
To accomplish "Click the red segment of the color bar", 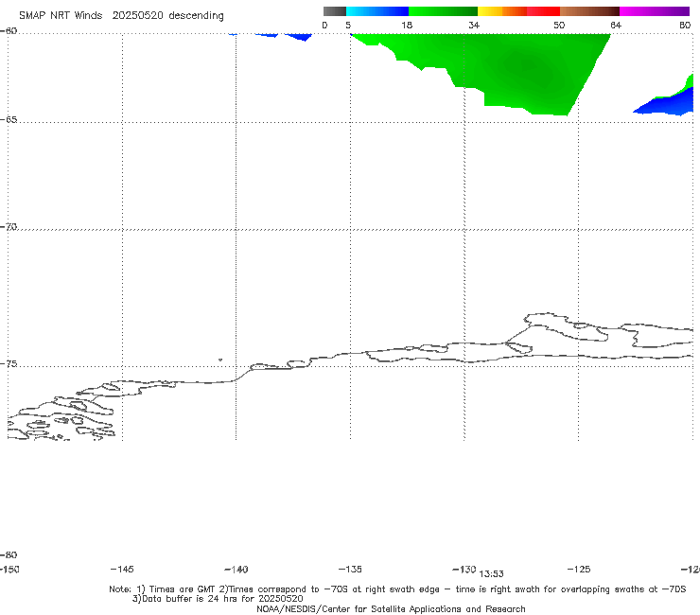I will tap(543, 11).
